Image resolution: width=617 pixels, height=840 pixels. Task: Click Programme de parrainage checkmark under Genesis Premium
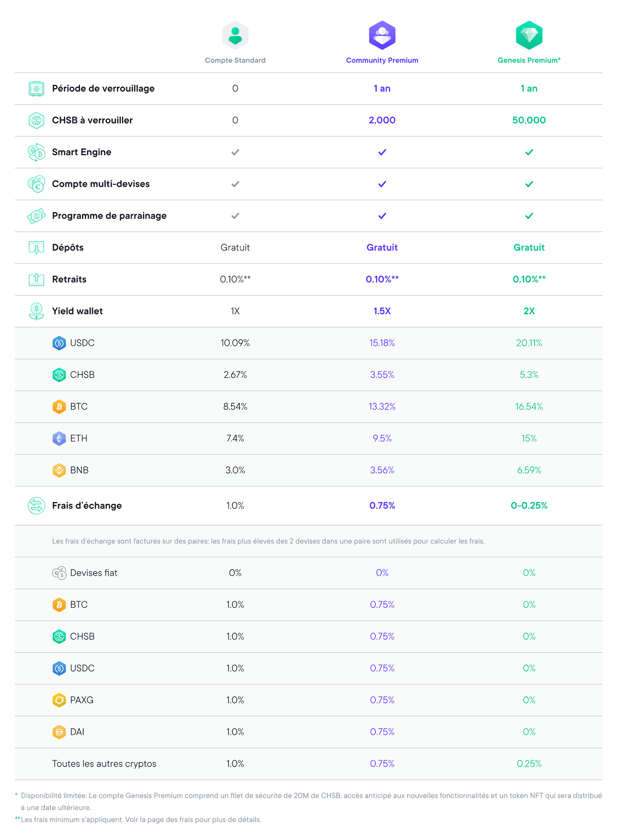pyautogui.click(x=529, y=216)
